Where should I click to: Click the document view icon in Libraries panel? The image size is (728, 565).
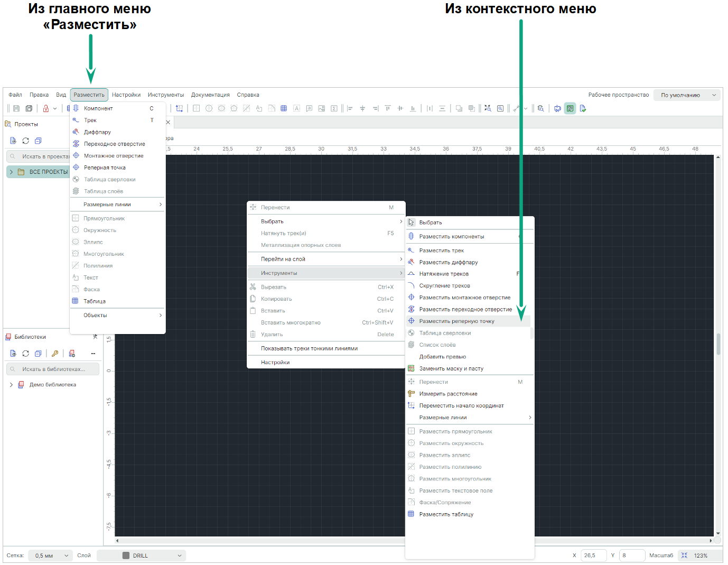pyautogui.click(x=13, y=353)
